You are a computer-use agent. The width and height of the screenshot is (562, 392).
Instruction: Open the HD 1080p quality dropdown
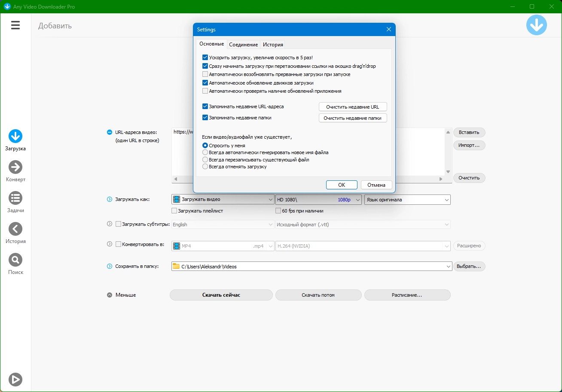(x=318, y=200)
